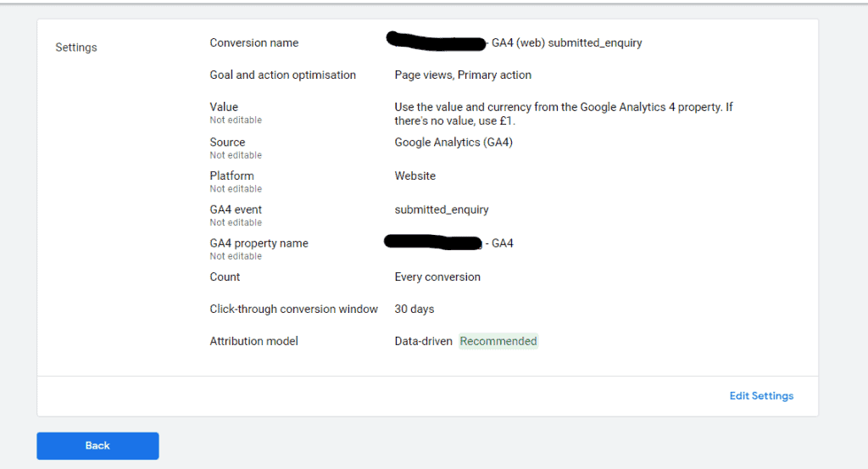
Task: Select the 'Settings' section heading
Action: coord(75,47)
